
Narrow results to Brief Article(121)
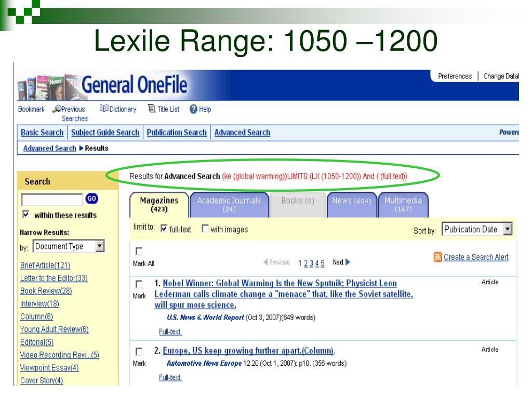45,265
